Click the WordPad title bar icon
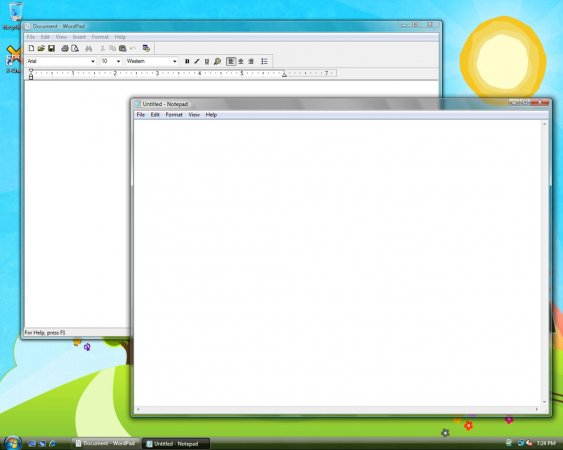563x450 pixels. pyautogui.click(x=28, y=26)
